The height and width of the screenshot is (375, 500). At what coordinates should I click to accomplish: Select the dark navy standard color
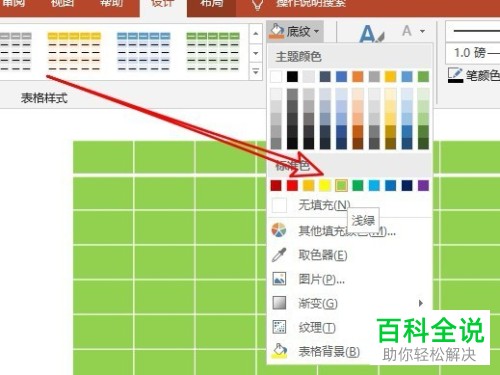pos(407,185)
